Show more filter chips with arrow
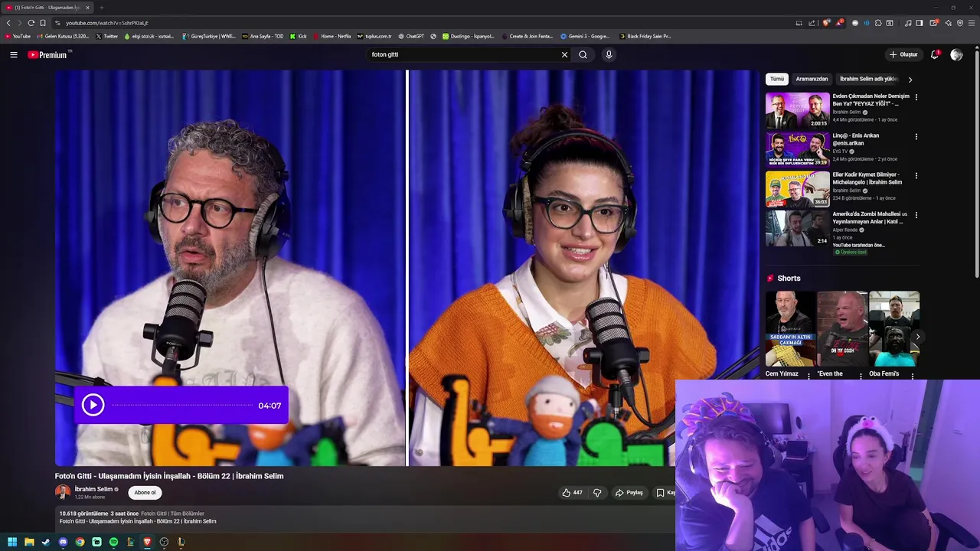This screenshot has width=980, height=551. pyautogui.click(x=910, y=79)
